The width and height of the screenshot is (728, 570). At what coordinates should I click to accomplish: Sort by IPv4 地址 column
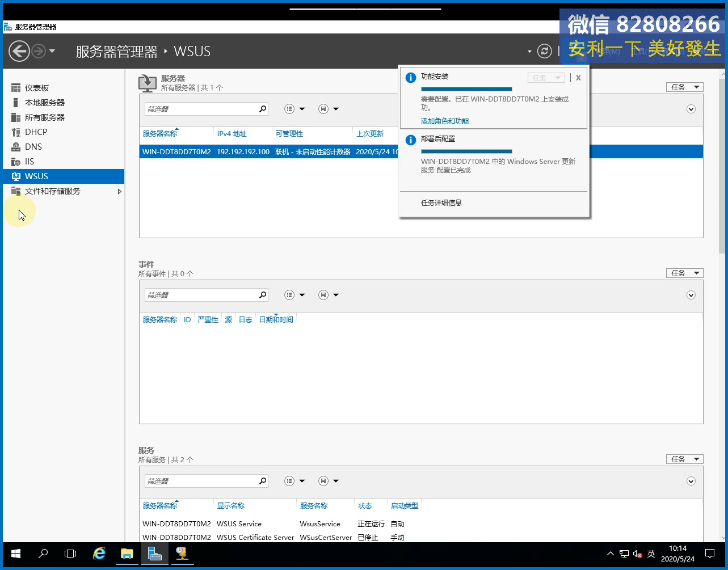click(x=232, y=134)
